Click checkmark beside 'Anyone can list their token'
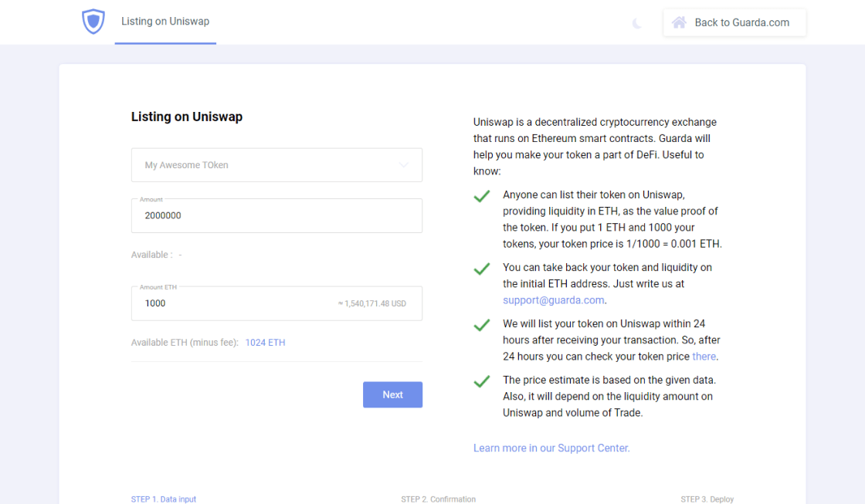865x504 pixels. pyautogui.click(x=482, y=196)
